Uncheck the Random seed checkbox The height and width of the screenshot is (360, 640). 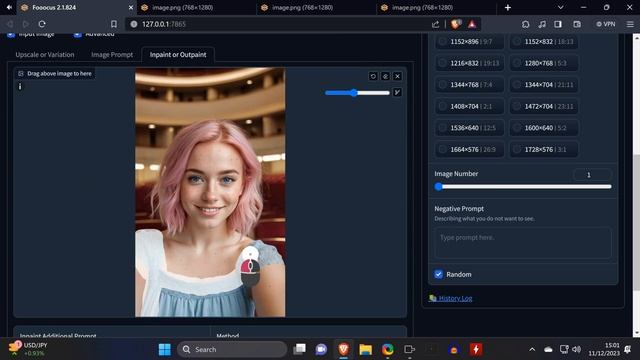pos(438,274)
